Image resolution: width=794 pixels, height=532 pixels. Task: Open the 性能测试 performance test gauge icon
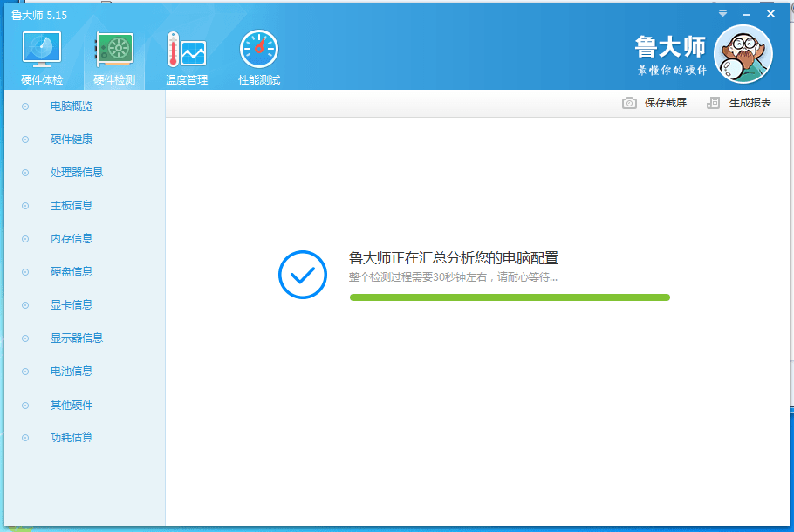(259, 50)
